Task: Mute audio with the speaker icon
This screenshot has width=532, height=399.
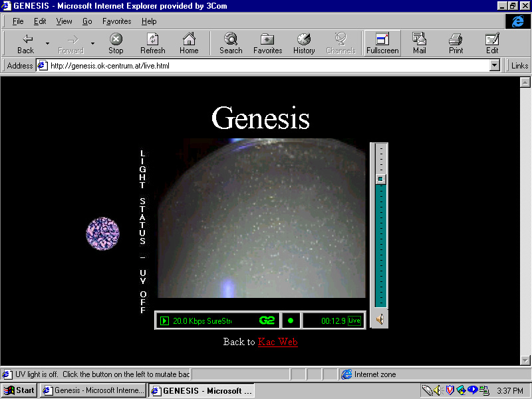Action: (x=380, y=319)
